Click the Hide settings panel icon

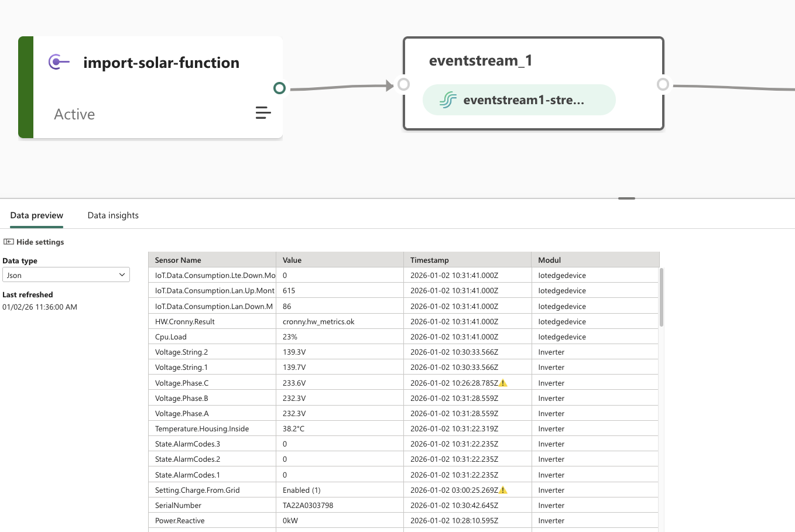9,242
